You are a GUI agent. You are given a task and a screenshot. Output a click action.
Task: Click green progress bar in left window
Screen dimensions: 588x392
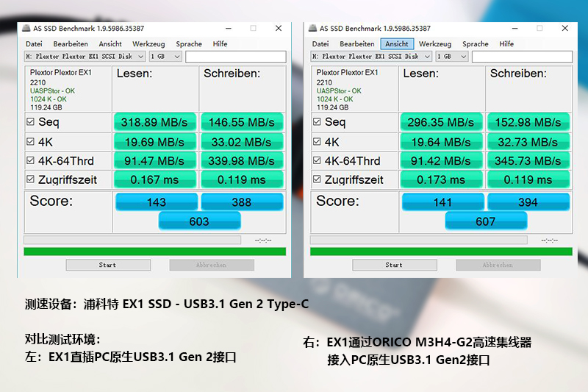pyautogui.click(x=155, y=252)
